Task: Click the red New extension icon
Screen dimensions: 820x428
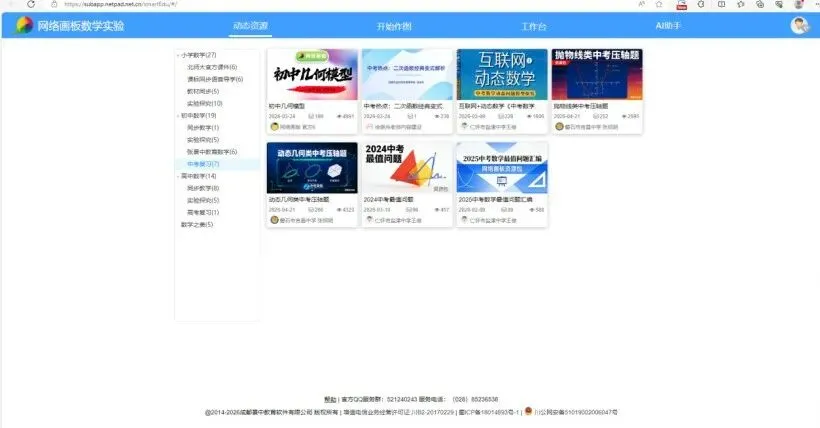Action: 681,5
